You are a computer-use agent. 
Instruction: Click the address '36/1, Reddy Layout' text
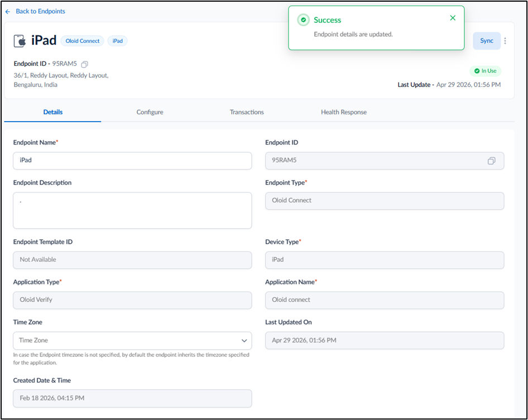tap(61, 80)
